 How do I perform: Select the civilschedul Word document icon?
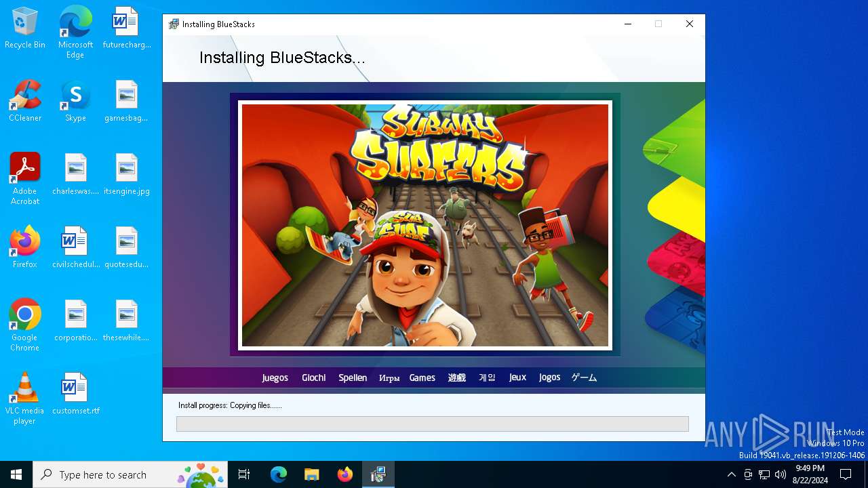coord(75,247)
